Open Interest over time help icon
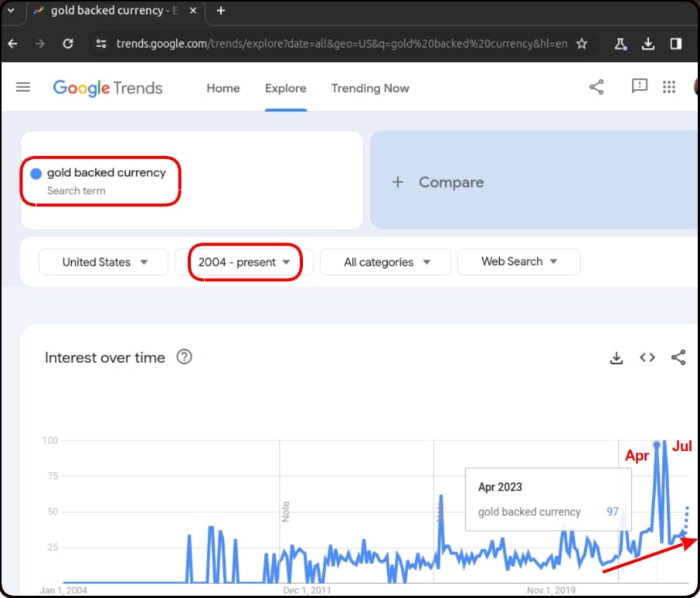The width and height of the screenshot is (700, 598). pyautogui.click(x=184, y=357)
